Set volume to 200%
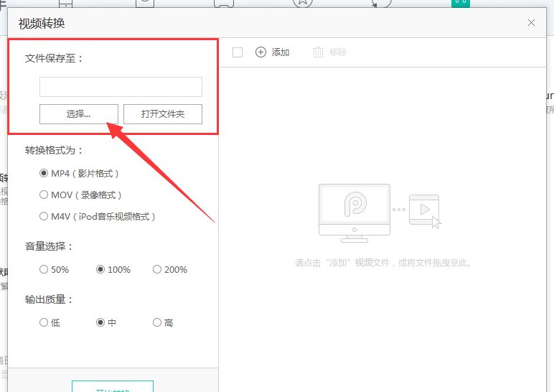554x392 pixels. click(x=157, y=269)
